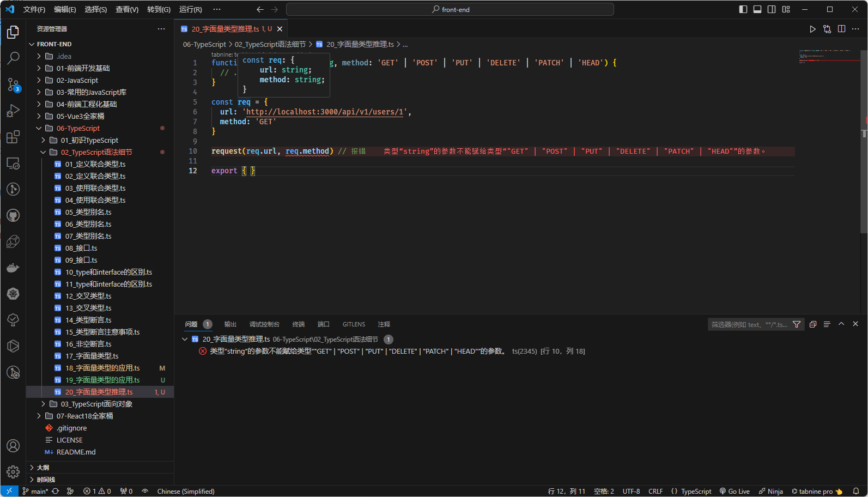Click the problems filter input field

click(749, 324)
